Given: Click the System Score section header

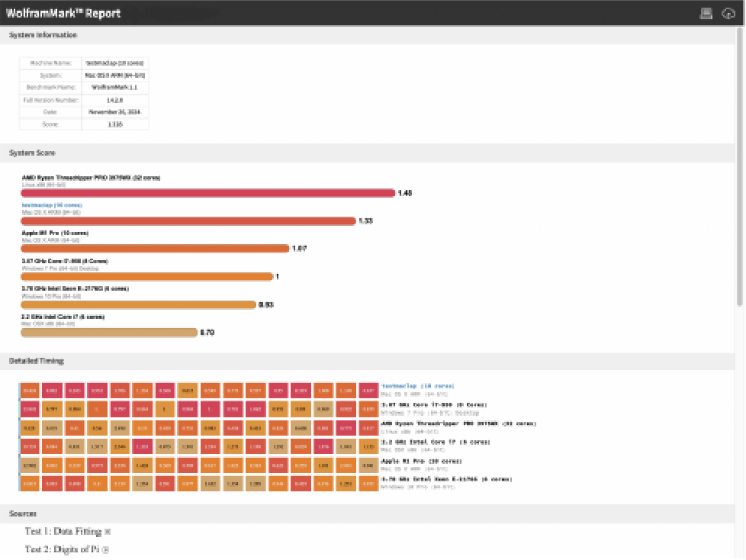Looking at the screenshot, I should [32, 153].
